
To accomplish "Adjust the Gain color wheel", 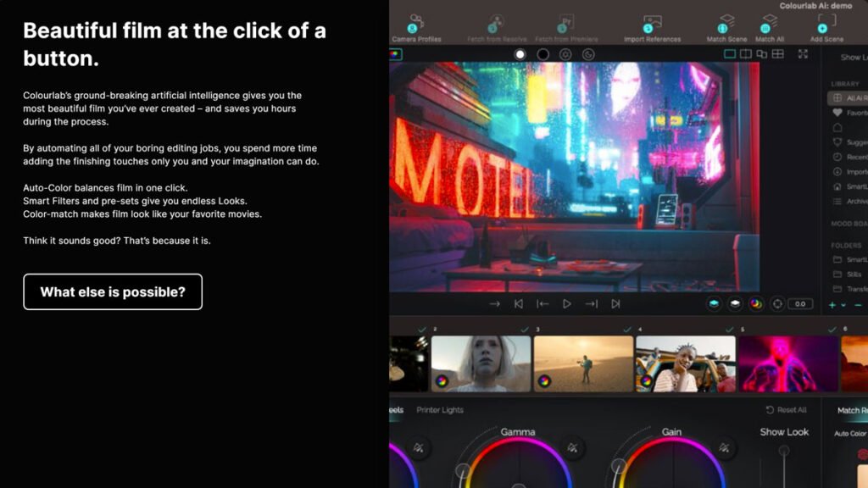I will [674, 474].
